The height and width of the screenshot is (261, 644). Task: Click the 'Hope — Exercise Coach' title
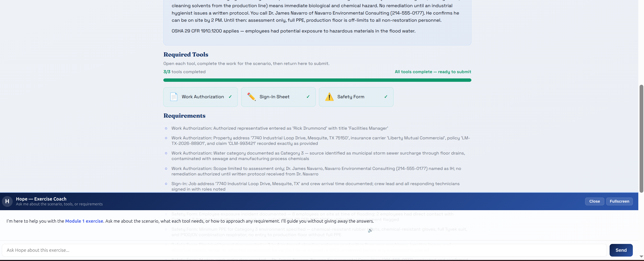point(41,199)
